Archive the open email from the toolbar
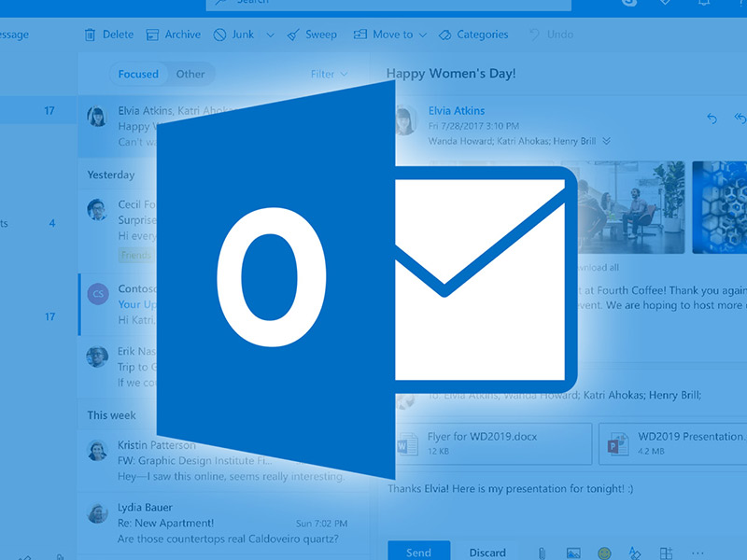The width and height of the screenshot is (747, 560). (174, 35)
